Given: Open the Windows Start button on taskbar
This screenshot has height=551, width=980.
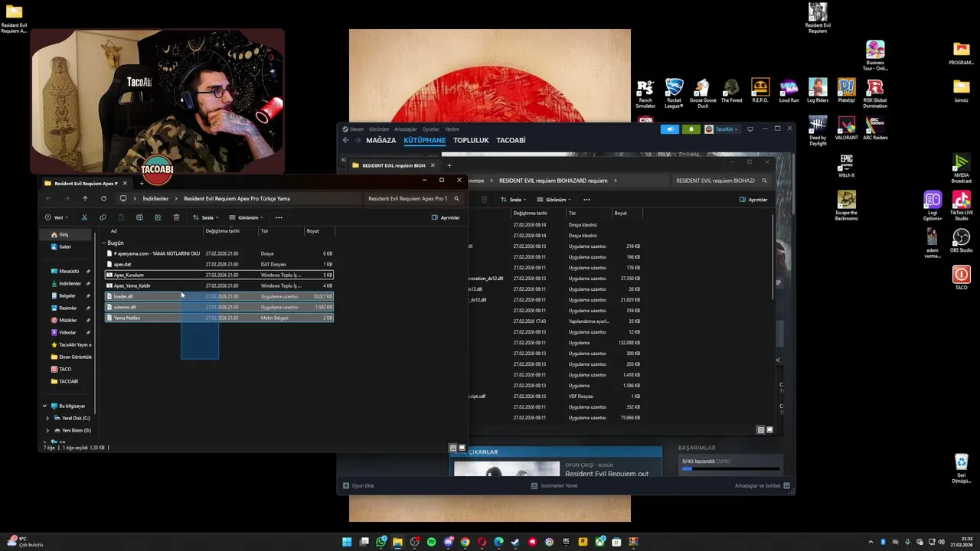Looking at the screenshot, I should [347, 542].
